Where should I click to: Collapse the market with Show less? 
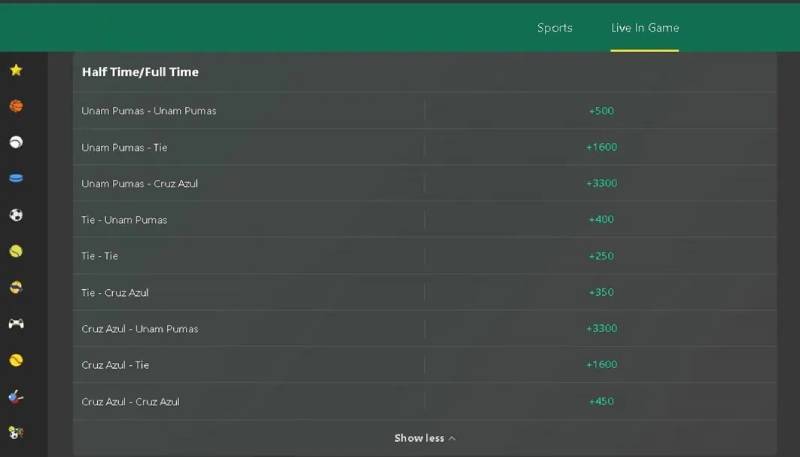(x=425, y=438)
